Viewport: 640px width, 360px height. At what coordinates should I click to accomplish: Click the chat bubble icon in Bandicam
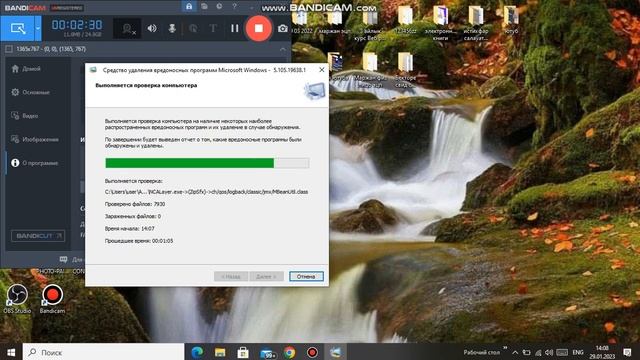pyautogui.click(x=63, y=259)
